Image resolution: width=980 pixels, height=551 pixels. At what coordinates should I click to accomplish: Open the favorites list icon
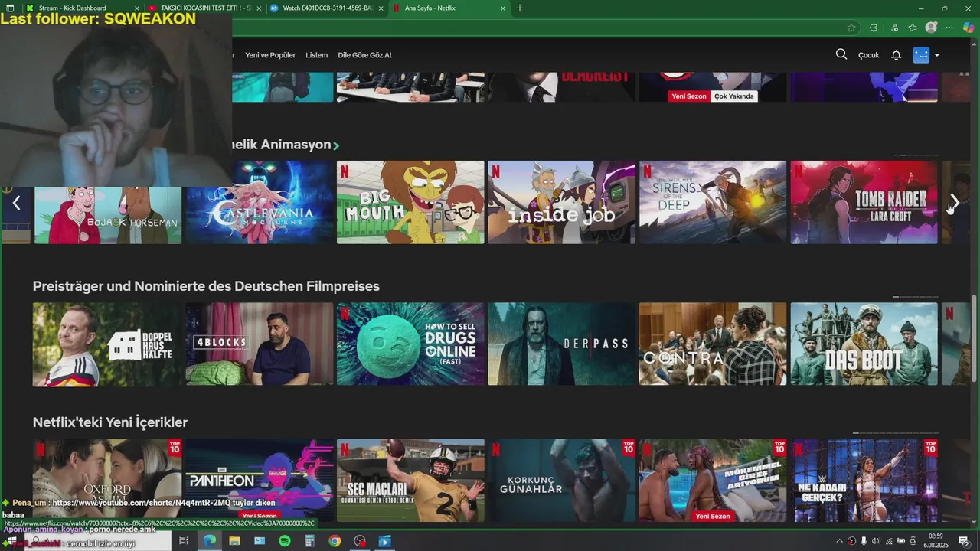tap(913, 28)
